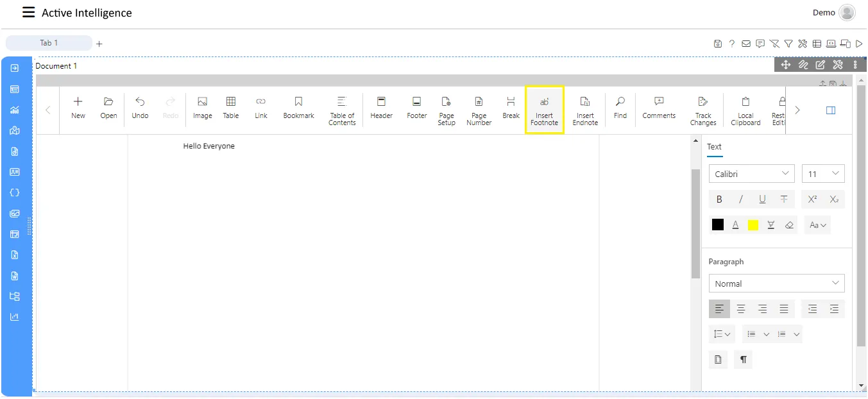Click the Footer toolbar button
The width and height of the screenshot is (868, 399).
(x=416, y=108)
